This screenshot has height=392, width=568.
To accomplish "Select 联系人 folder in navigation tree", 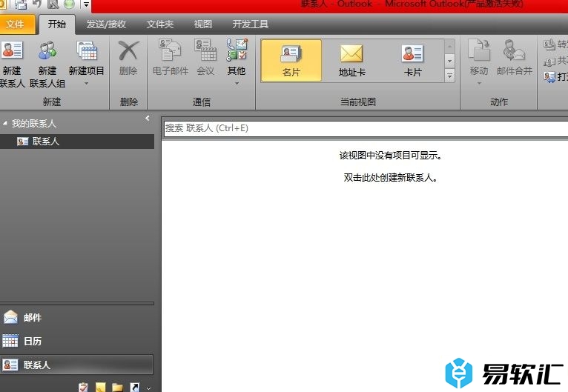I will (77, 141).
